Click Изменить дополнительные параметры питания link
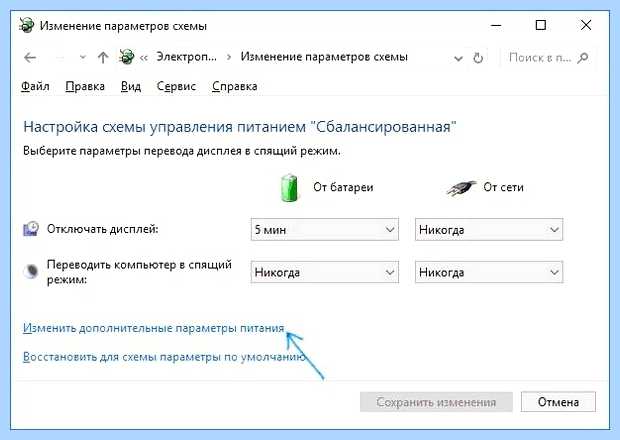Viewport: 620px width, 440px height. click(x=153, y=329)
